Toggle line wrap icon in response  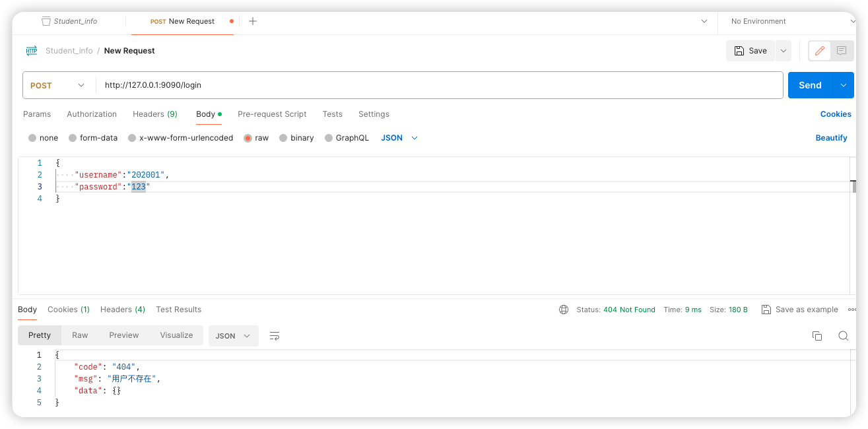pyautogui.click(x=275, y=336)
